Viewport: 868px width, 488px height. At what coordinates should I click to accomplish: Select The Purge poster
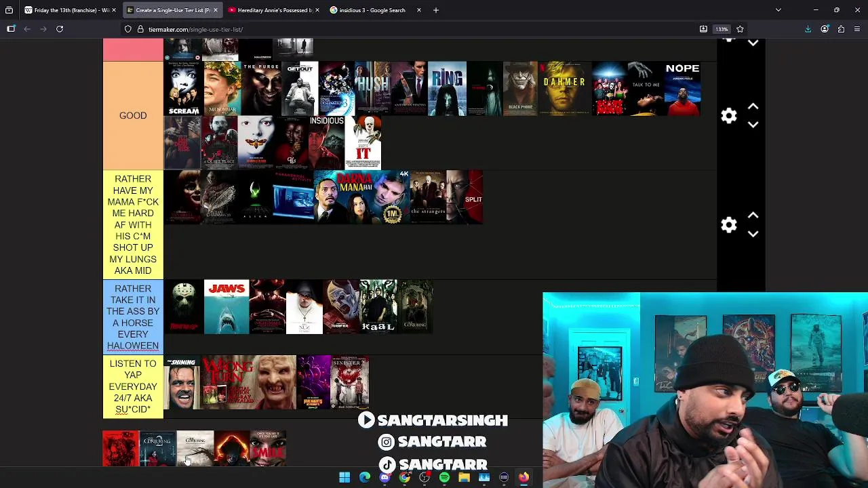click(261, 89)
